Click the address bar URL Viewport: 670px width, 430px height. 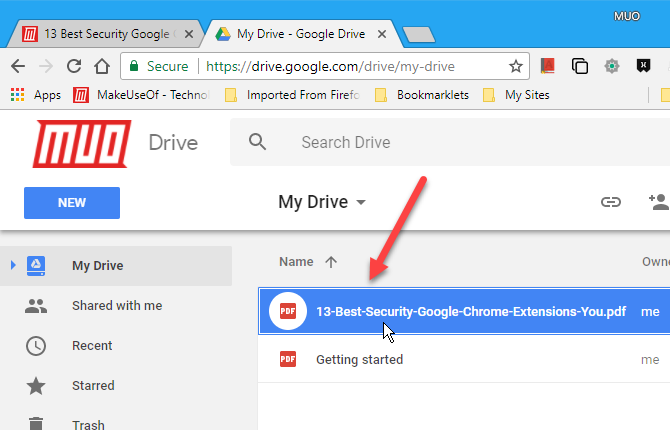[x=330, y=66]
